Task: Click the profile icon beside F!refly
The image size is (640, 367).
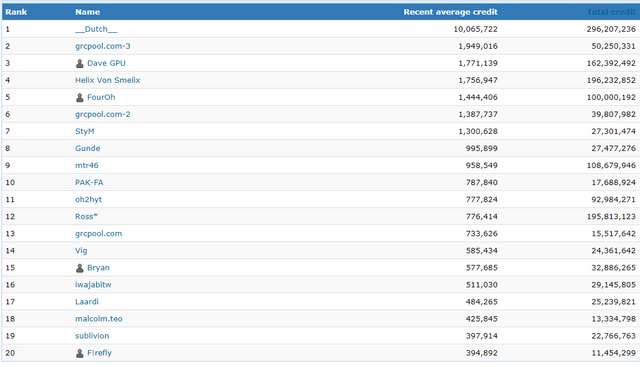Action: pyautogui.click(x=80, y=353)
